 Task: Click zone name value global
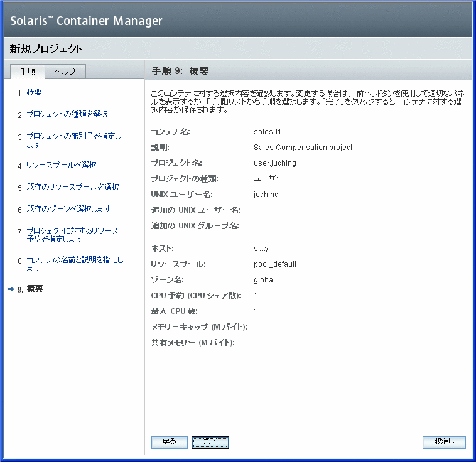[264, 280]
